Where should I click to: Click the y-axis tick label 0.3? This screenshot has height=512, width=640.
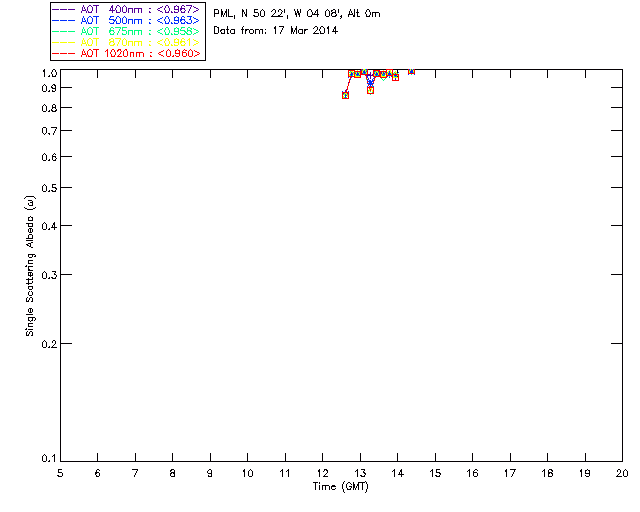pos(49,275)
